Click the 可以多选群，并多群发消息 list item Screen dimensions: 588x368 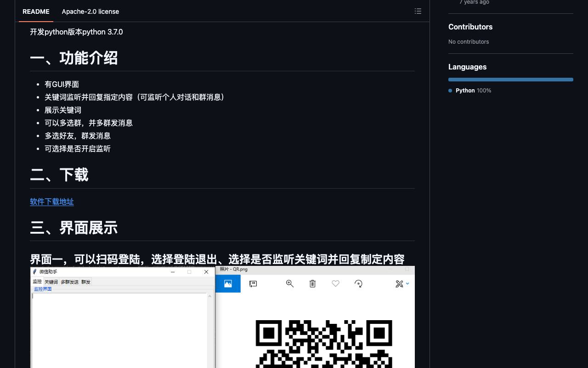coord(89,123)
